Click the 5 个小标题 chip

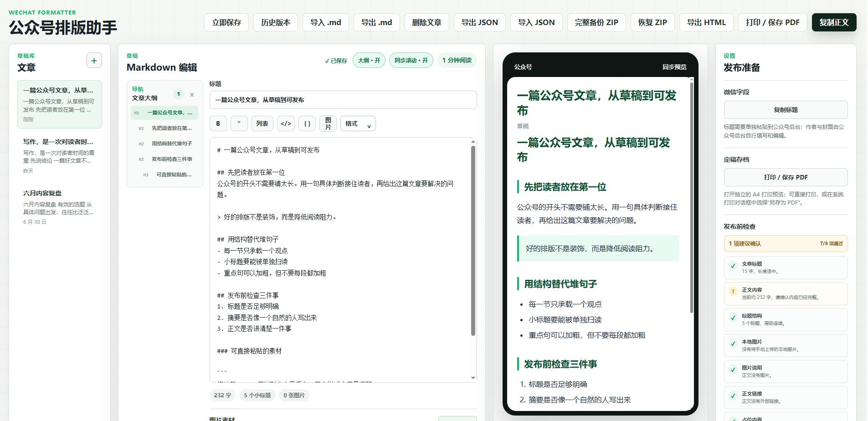tap(257, 395)
